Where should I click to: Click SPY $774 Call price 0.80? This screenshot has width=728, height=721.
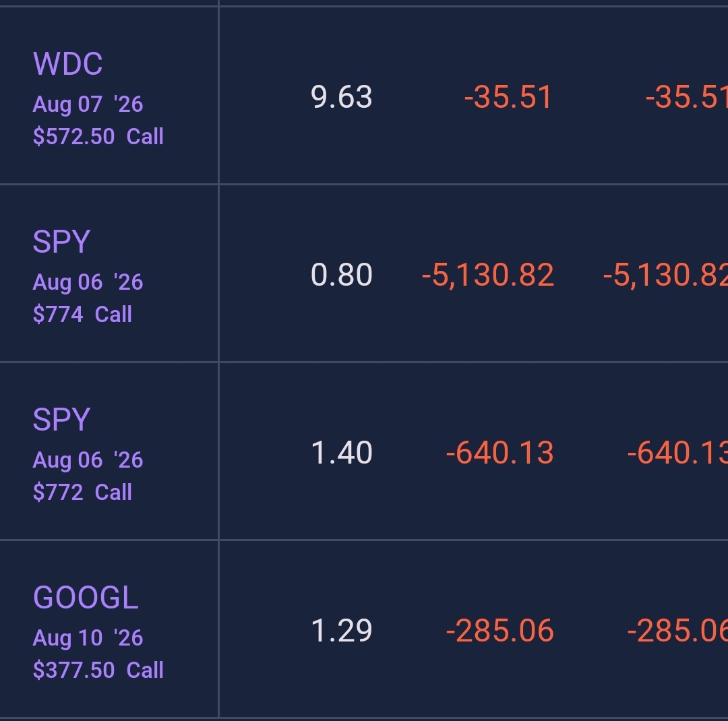click(341, 275)
